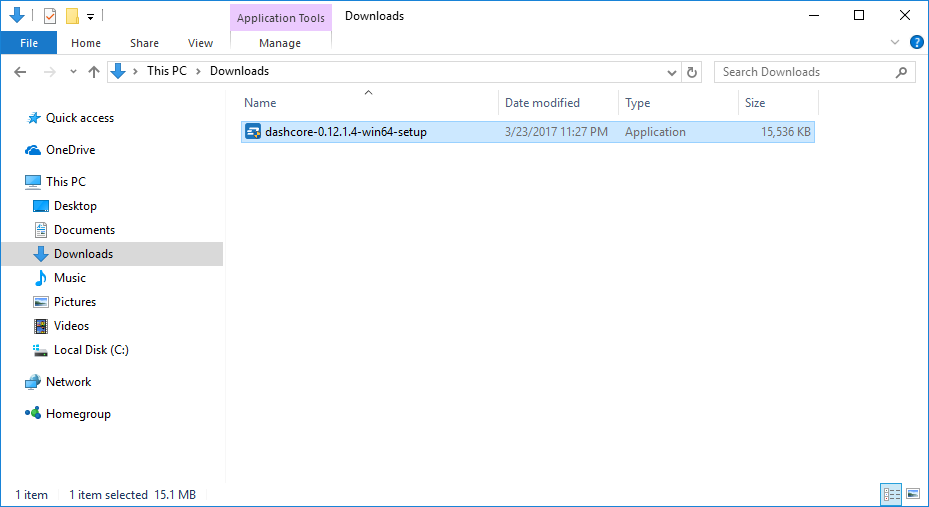Select the dashcore-0.12.1.4-win64-setup file
The height and width of the screenshot is (507, 929).
click(345, 132)
